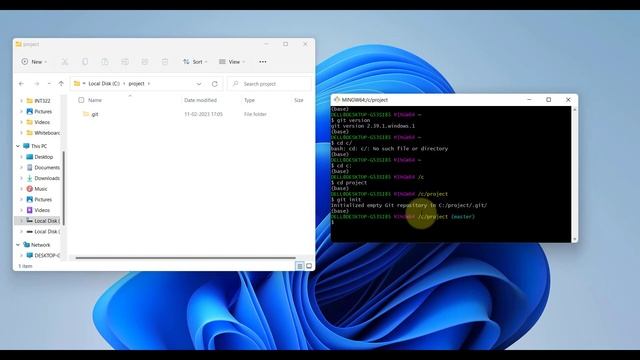The image size is (640, 360).
Task: Open the New menu in Explorer
Action: 34,62
